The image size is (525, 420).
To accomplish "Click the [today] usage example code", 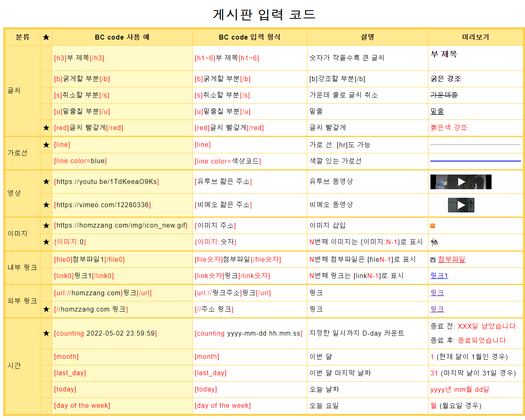I will 65,389.
